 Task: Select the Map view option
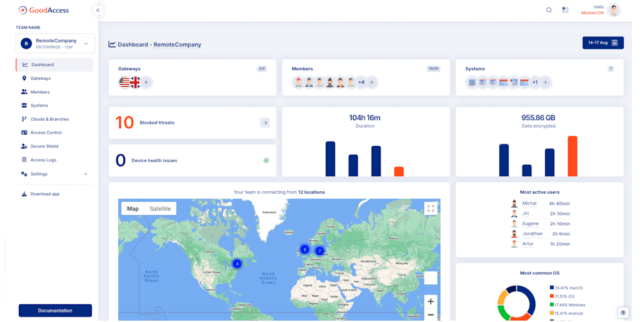[133, 209]
